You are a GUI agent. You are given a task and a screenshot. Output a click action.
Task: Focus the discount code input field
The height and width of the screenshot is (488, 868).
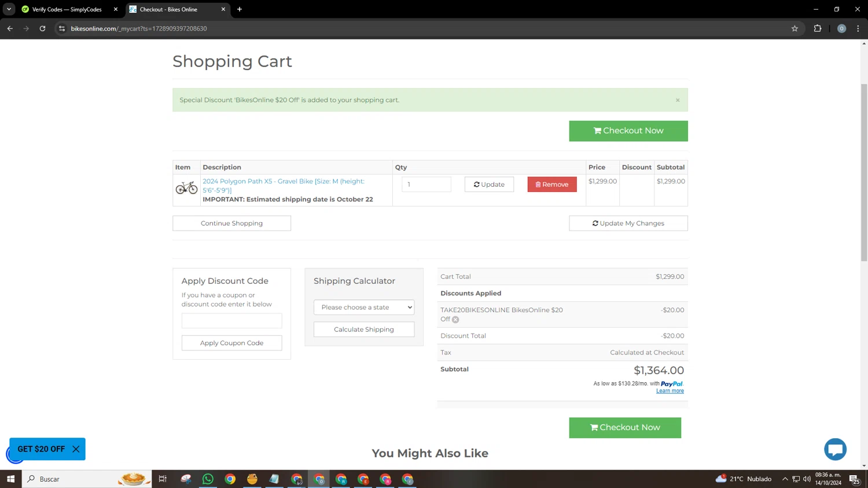[x=231, y=320]
